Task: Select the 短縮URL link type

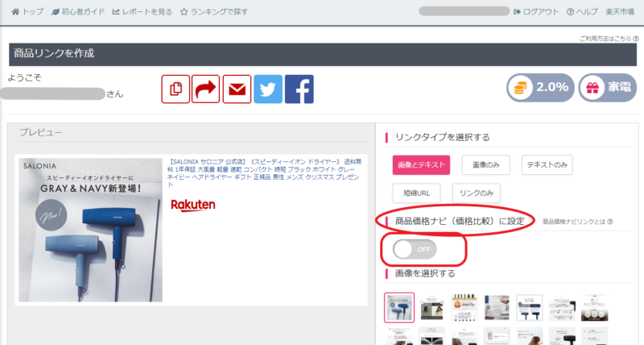Action: point(416,193)
